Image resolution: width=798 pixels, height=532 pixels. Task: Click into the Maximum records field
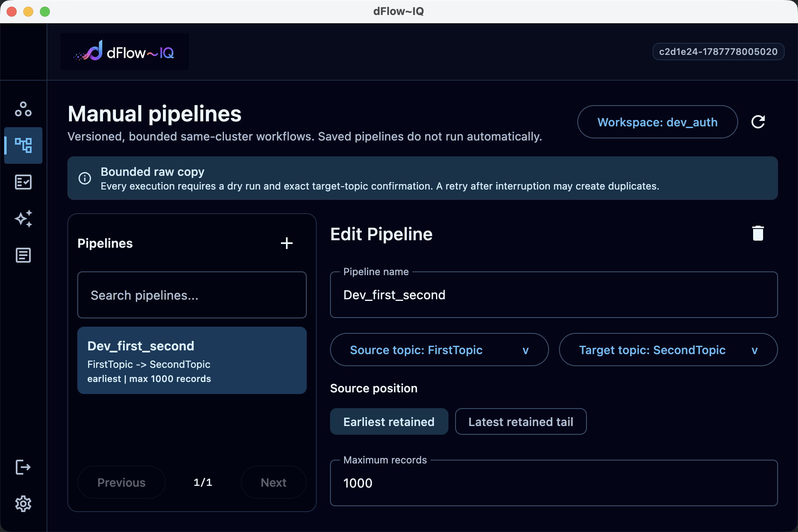[554, 483]
